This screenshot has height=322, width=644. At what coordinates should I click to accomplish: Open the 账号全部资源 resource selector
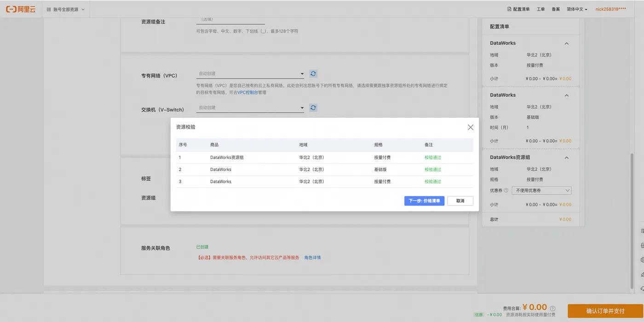pyautogui.click(x=66, y=9)
